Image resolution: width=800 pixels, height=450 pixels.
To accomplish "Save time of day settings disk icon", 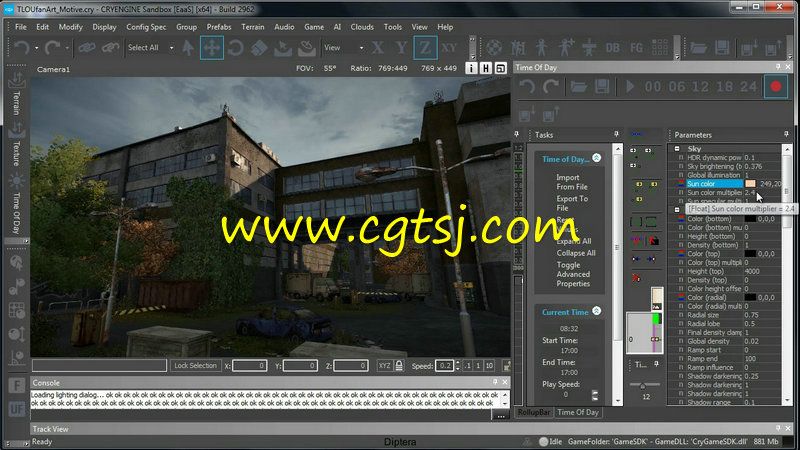I will 602,87.
